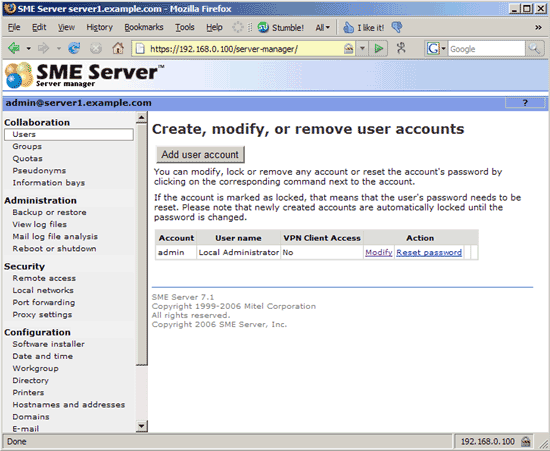Open Local networks settings
Screen dimensions: 550x451
click(x=43, y=290)
